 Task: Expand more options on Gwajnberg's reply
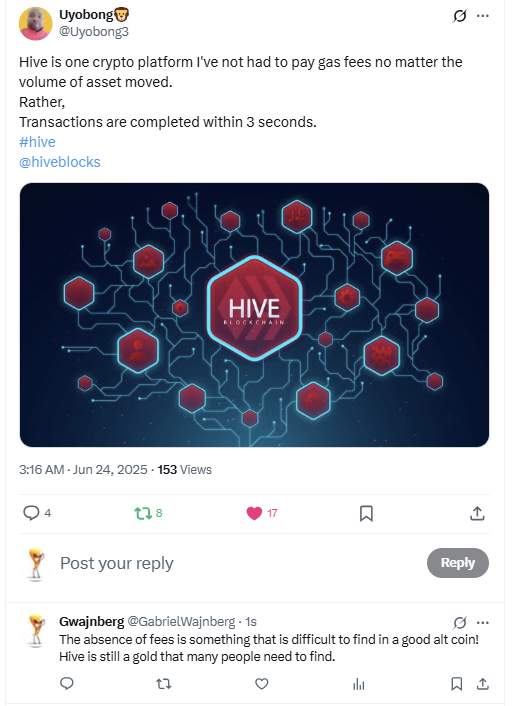click(x=483, y=623)
